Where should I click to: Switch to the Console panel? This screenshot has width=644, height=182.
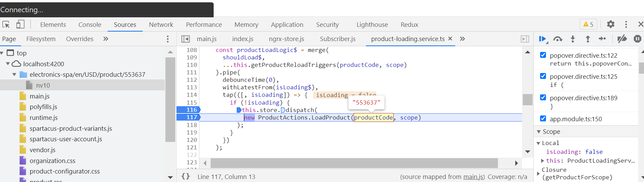[90, 24]
